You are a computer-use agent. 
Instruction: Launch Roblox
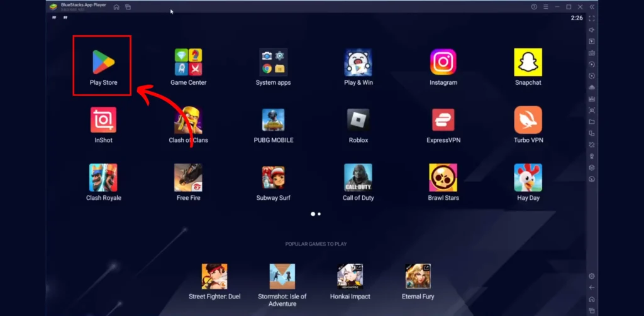click(358, 120)
